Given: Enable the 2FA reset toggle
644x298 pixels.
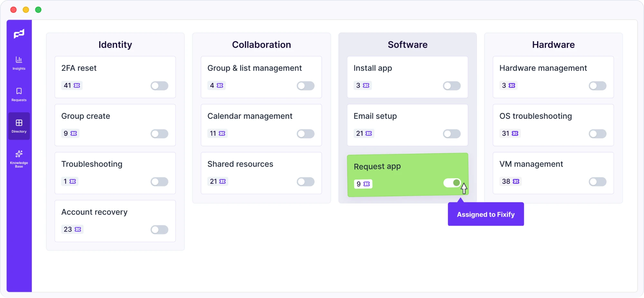Looking at the screenshot, I should click(x=159, y=86).
